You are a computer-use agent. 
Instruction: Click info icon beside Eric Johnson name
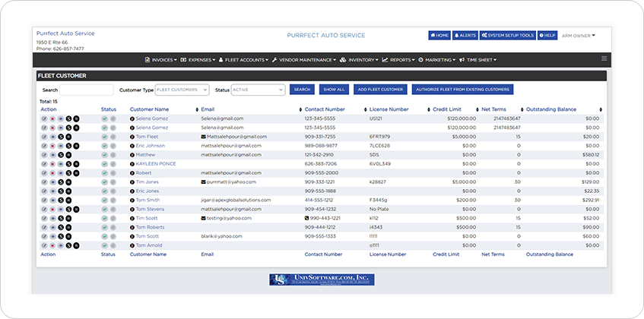pos(132,146)
